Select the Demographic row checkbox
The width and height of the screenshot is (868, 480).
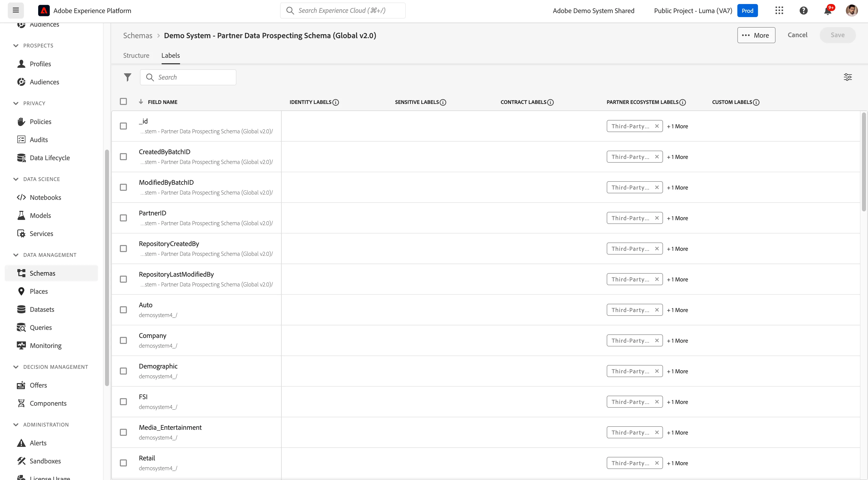point(123,371)
